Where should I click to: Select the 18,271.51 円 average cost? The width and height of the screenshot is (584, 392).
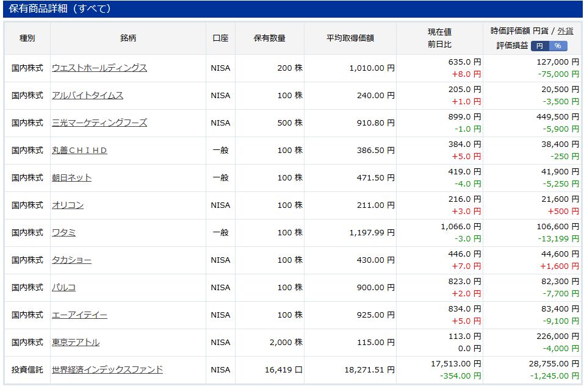[369, 369]
